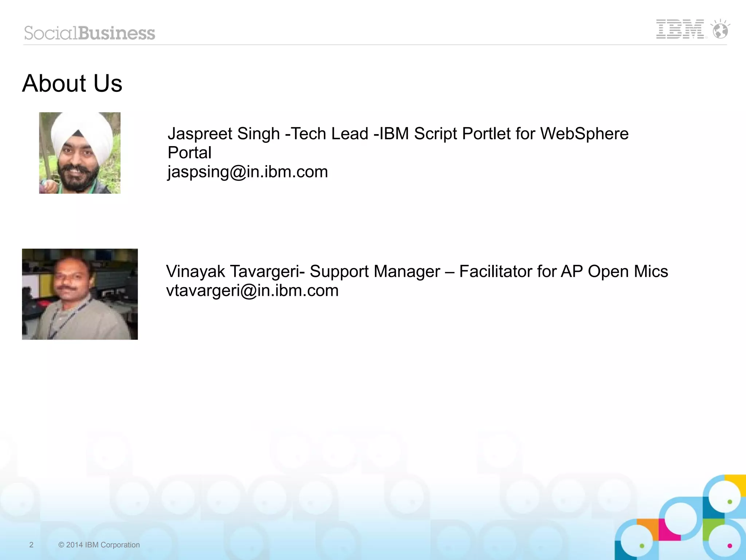Select the Jaspreet Singh profile photo
This screenshot has height=560, width=746.
[x=80, y=153]
